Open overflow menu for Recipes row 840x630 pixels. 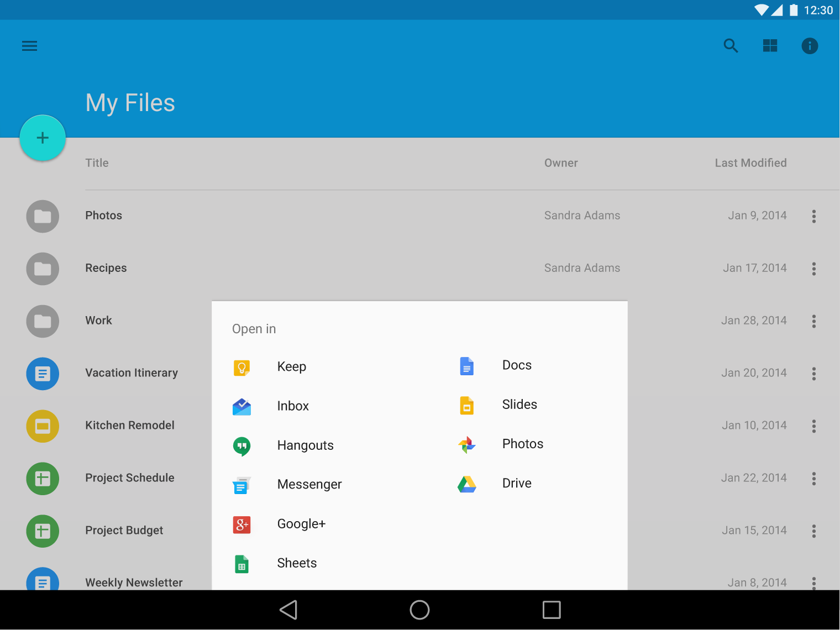pyautogui.click(x=814, y=269)
